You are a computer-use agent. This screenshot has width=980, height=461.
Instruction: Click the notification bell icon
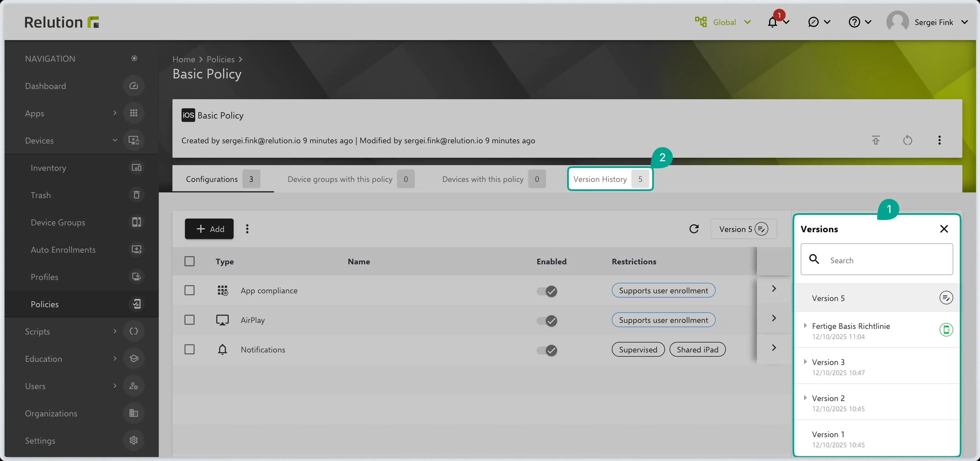tap(772, 22)
